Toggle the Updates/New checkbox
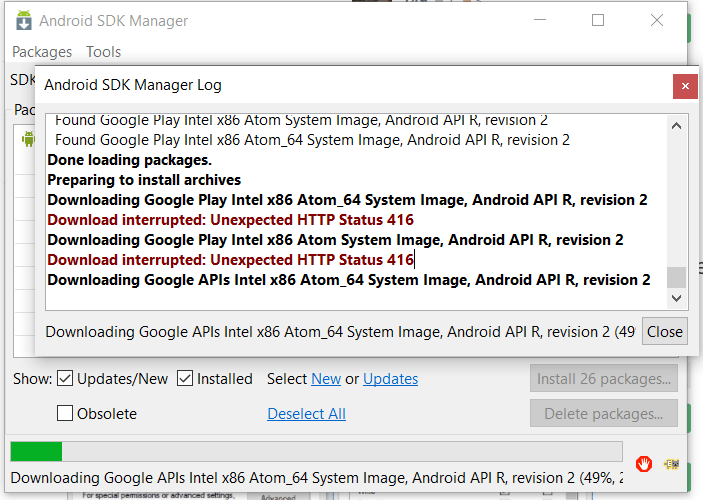The width and height of the screenshot is (703, 500). (x=65, y=378)
